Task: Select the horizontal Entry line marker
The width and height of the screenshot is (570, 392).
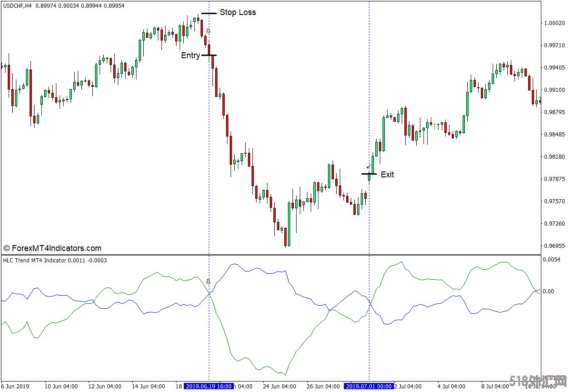Action: (209, 55)
